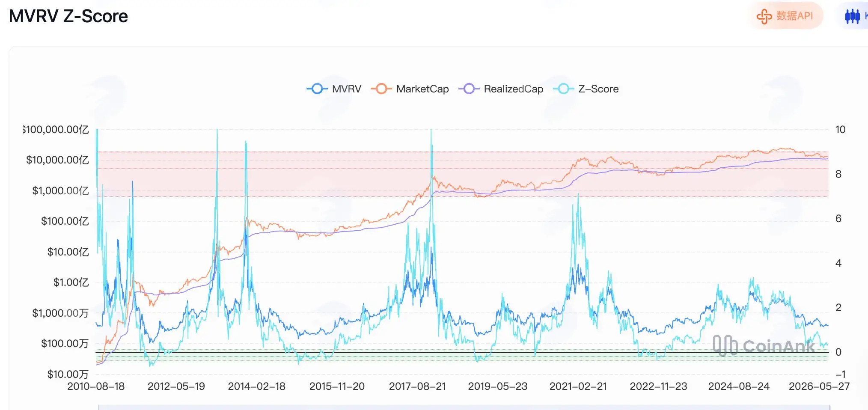Click the 2026-05-27 date label

click(x=819, y=386)
